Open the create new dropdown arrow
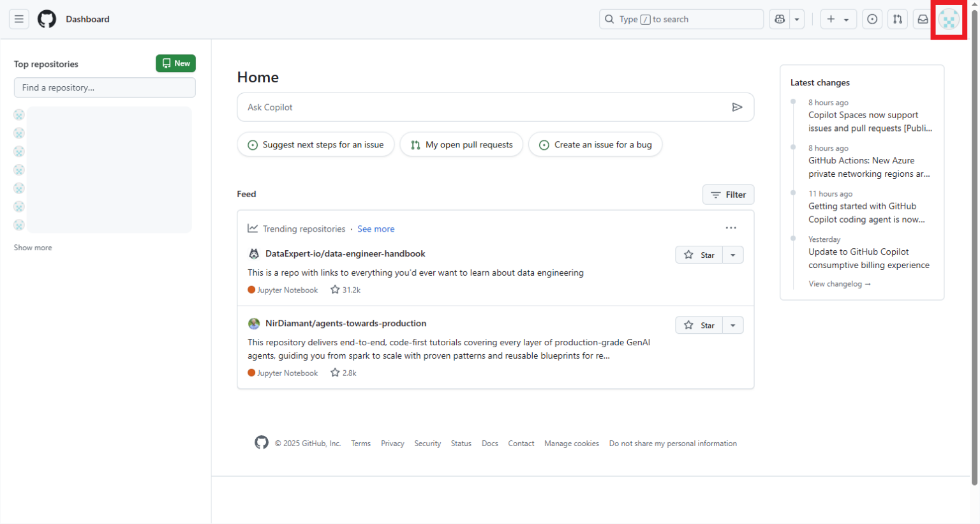The image size is (980, 524). coord(847,19)
